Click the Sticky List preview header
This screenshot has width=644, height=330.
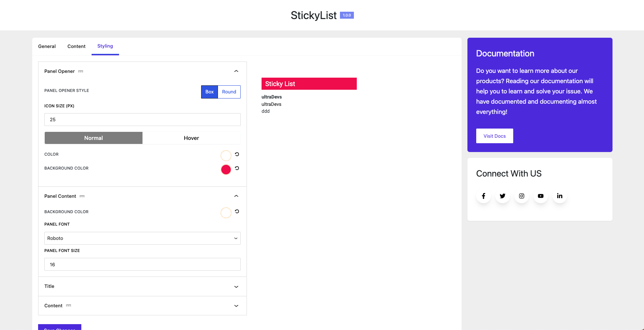coord(309,84)
